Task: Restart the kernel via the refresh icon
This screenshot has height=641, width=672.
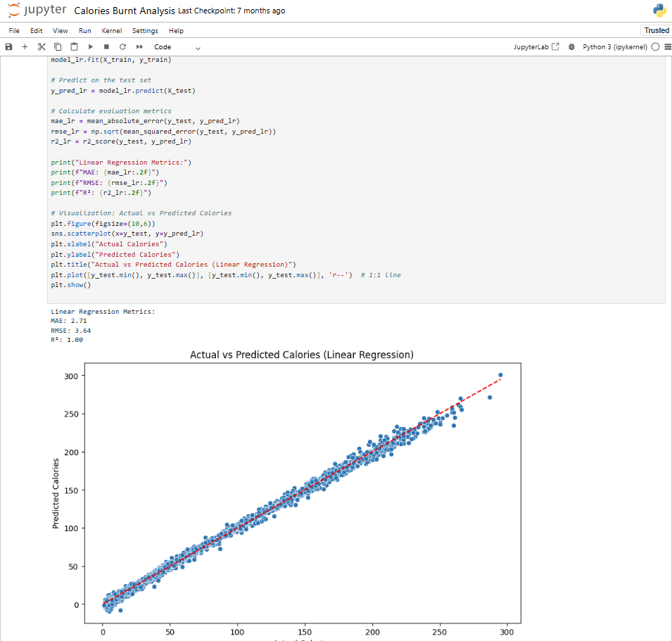Action: click(x=121, y=46)
